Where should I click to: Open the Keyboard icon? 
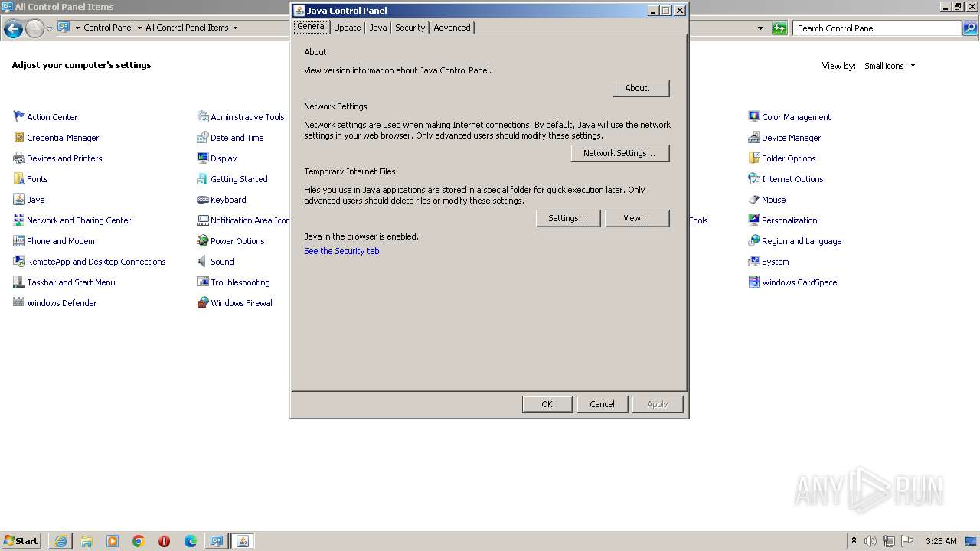203,200
